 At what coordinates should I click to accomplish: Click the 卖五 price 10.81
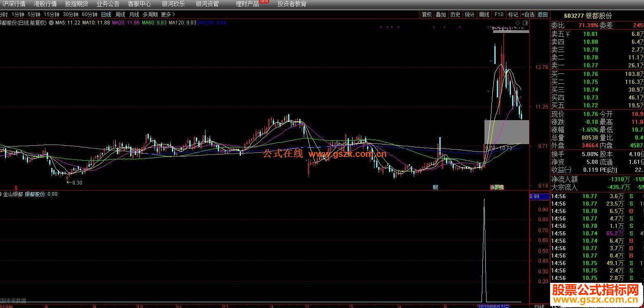(x=590, y=34)
